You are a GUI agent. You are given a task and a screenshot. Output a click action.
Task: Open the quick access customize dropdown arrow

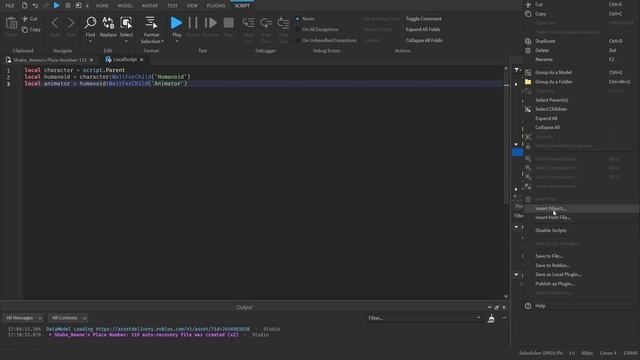pos(87,6)
